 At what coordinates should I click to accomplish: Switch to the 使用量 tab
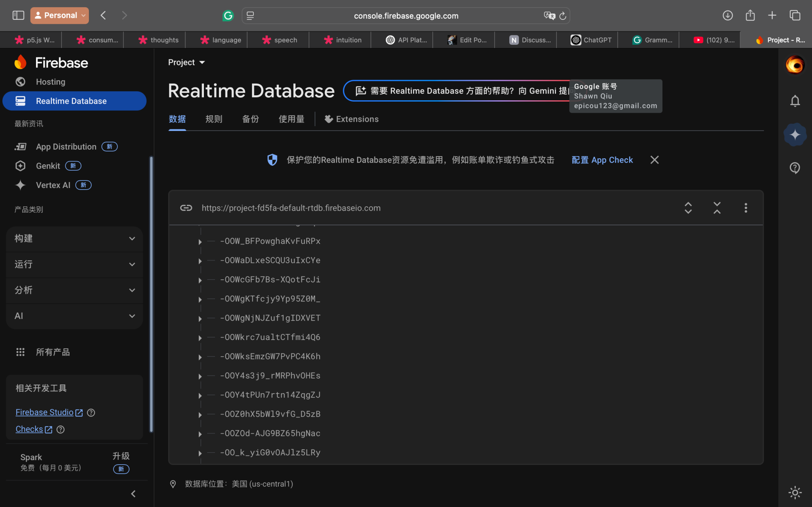tap(291, 119)
